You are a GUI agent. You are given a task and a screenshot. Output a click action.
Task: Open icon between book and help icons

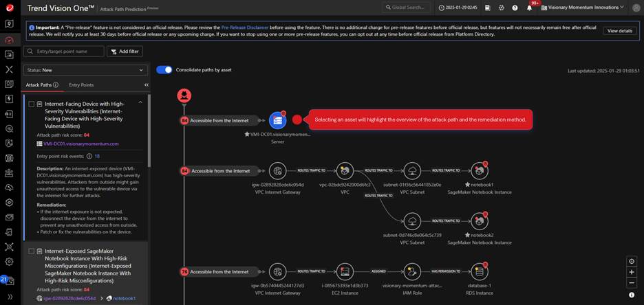pos(501,8)
